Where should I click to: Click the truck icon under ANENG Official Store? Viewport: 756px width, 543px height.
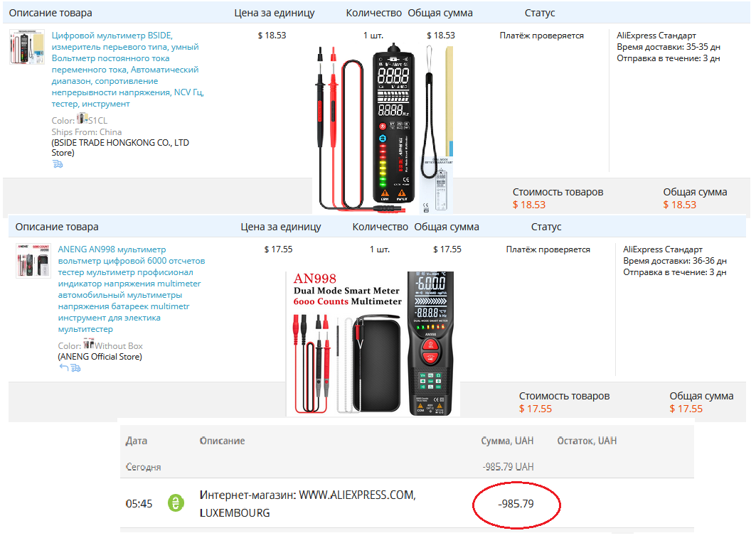(x=75, y=368)
